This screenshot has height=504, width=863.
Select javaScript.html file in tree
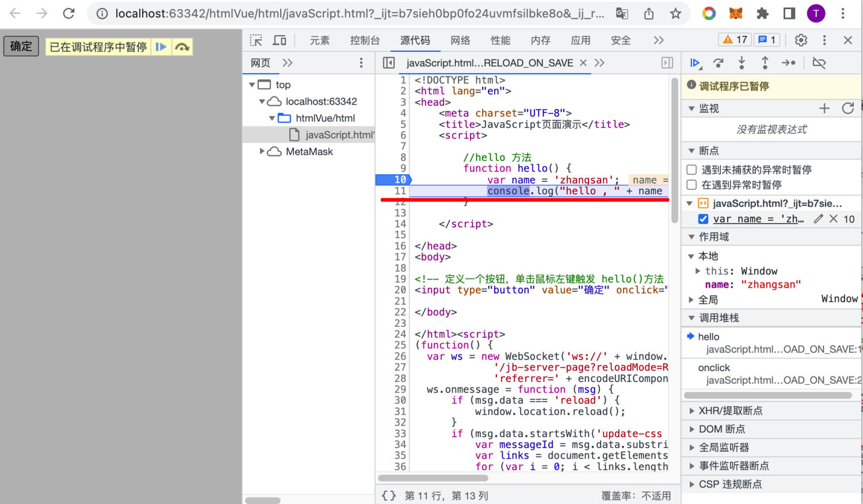click(308, 135)
